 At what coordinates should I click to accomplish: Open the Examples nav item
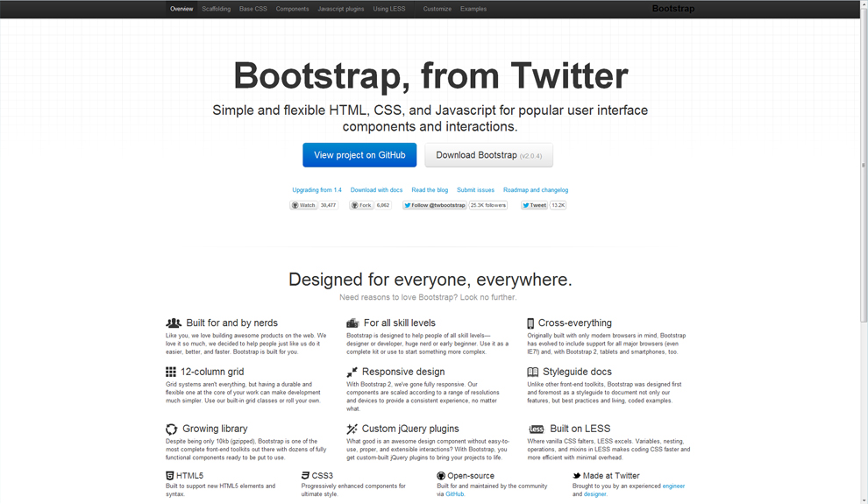473,9
